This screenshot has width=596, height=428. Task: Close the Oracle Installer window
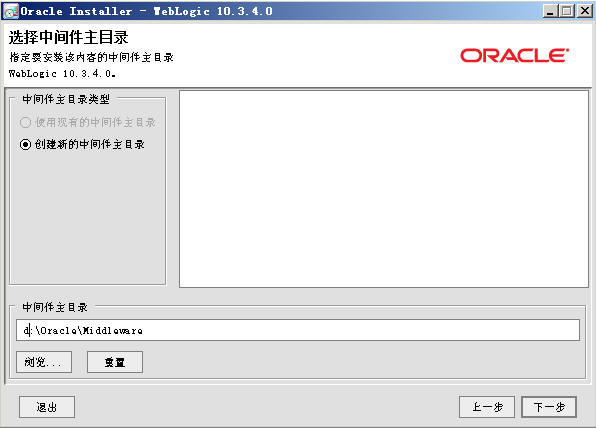(585, 11)
